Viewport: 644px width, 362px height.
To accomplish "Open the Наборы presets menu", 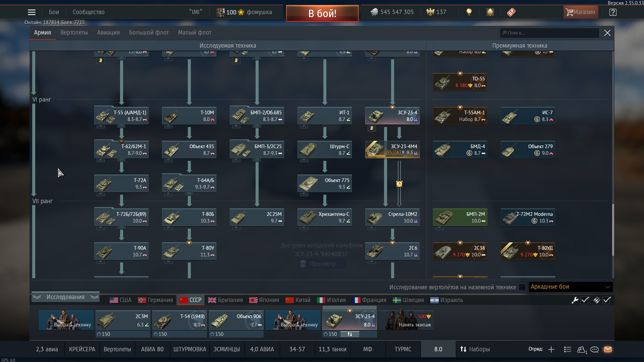I will tap(475, 349).
